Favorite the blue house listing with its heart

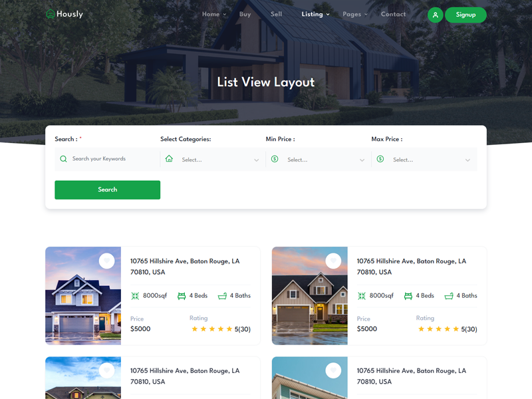click(x=107, y=261)
